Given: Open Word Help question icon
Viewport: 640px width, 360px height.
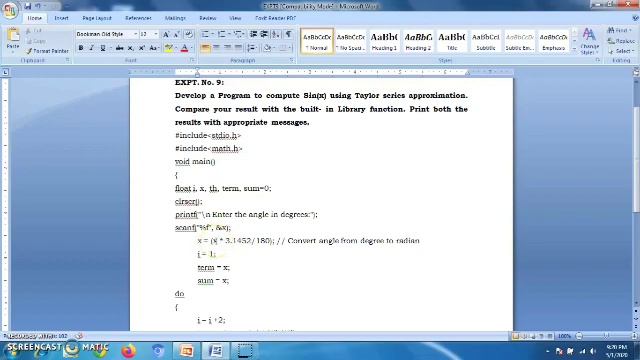Looking at the screenshot, I should (x=635, y=18).
